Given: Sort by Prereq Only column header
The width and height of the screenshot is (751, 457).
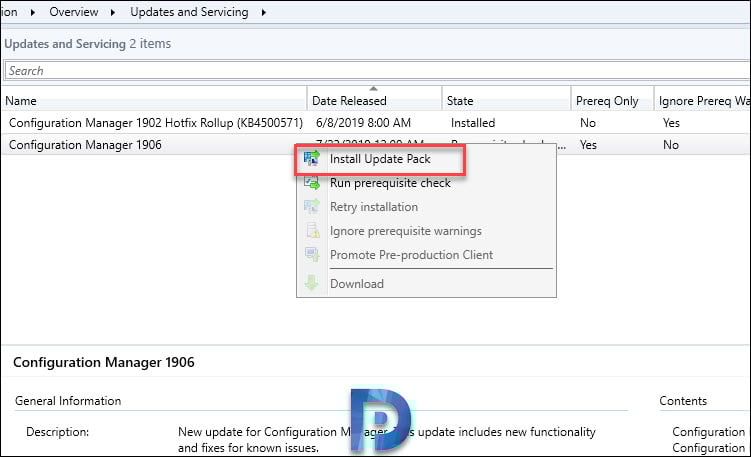Looking at the screenshot, I should 612,101.
